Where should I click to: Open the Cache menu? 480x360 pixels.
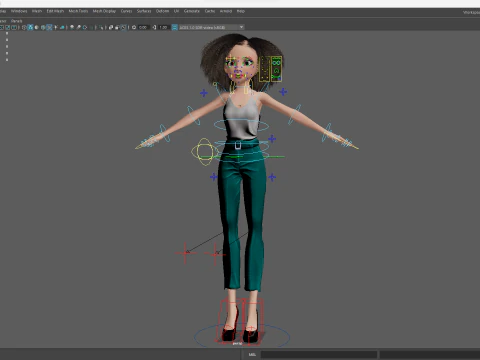(210, 11)
